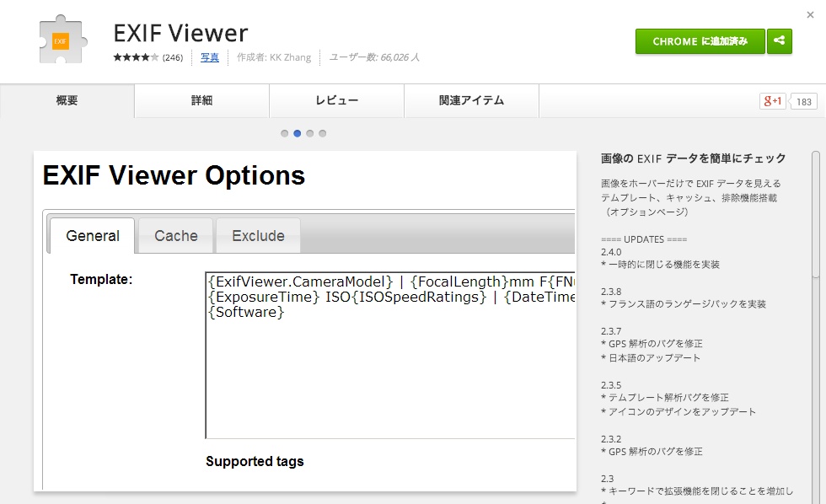Click the '* テムプレート解析バグを修正' line
826x504 pixels.
pos(665,398)
